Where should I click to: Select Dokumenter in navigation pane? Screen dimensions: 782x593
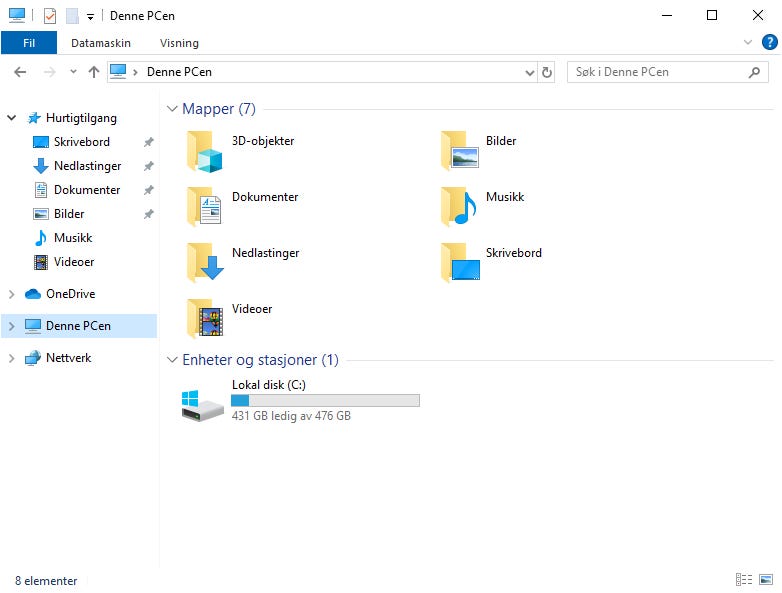click(x=87, y=190)
